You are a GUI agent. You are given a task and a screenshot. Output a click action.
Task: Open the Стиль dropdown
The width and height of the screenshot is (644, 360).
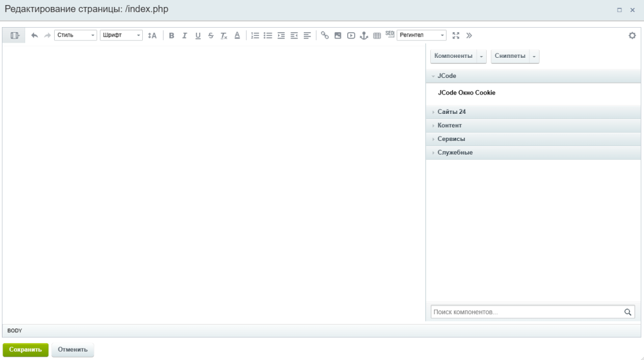[x=75, y=36]
